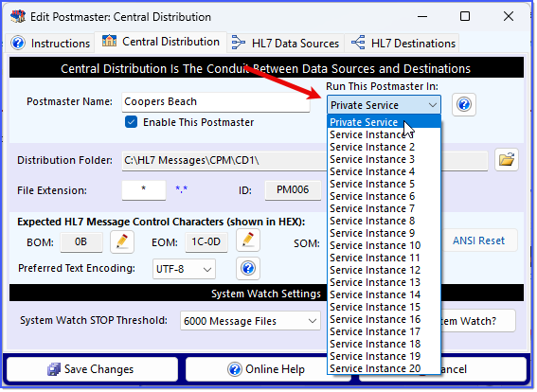Pick Service Instance 6 option
The width and height of the screenshot is (537, 392).
pos(384,196)
